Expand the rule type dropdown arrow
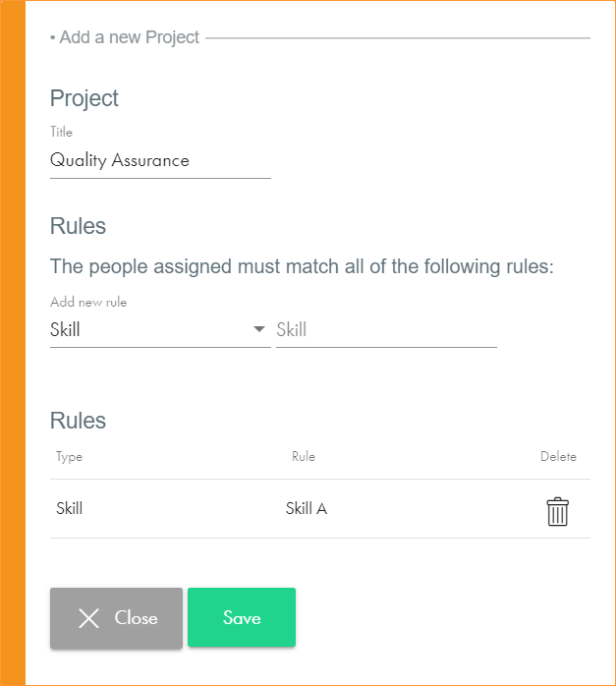Viewport: 616px width, 686px height. 259,330
